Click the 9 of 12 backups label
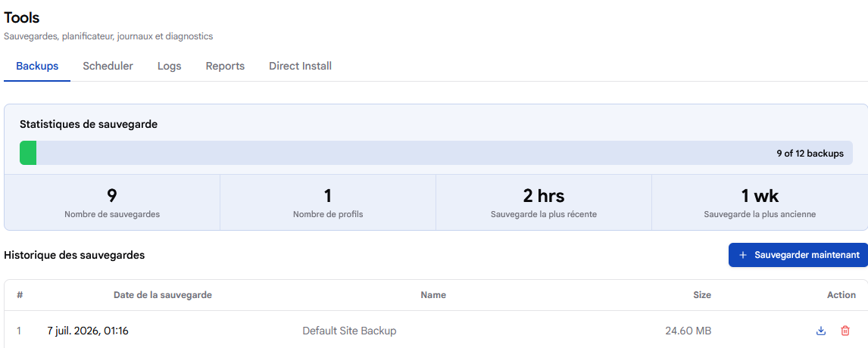The image size is (868, 348). (810, 154)
